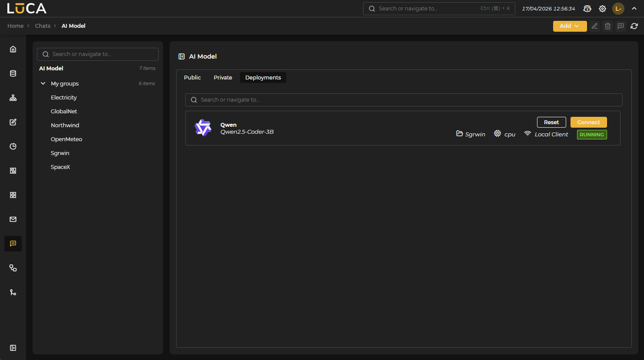Focus the top global search field
This screenshot has height=360, width=644.
[439, 9]
